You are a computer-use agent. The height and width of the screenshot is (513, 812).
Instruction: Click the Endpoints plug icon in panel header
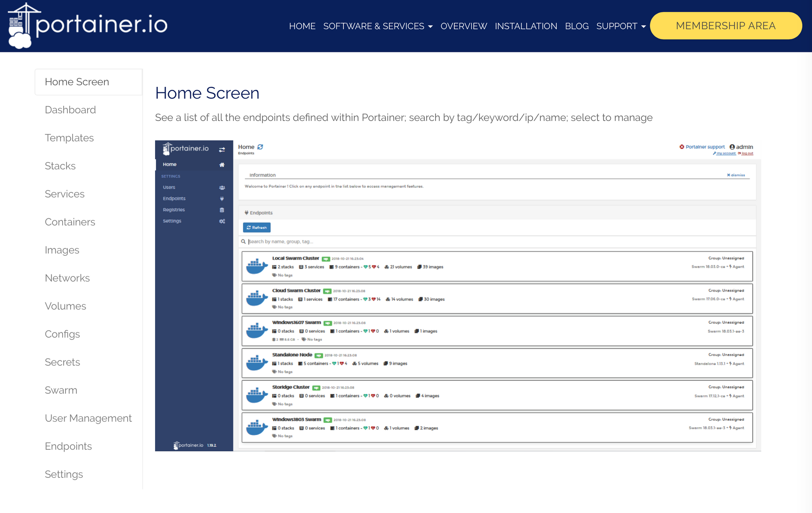(x=246, y=213)
